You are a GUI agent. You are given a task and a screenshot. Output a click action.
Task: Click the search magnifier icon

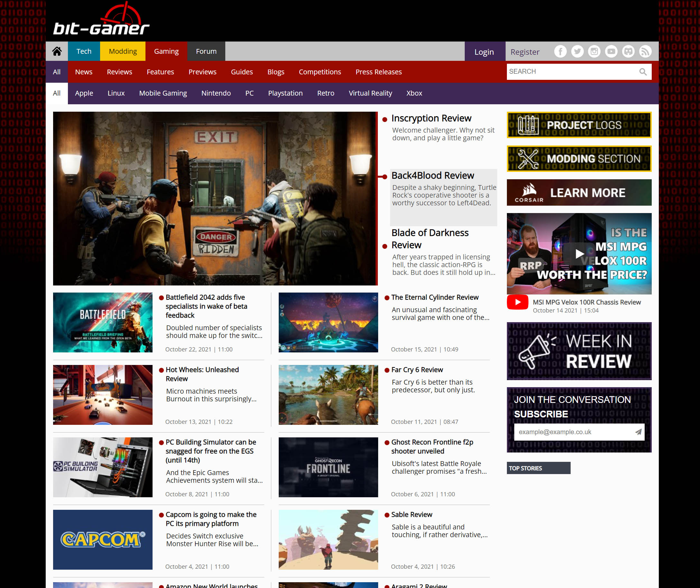coord(643,72)
